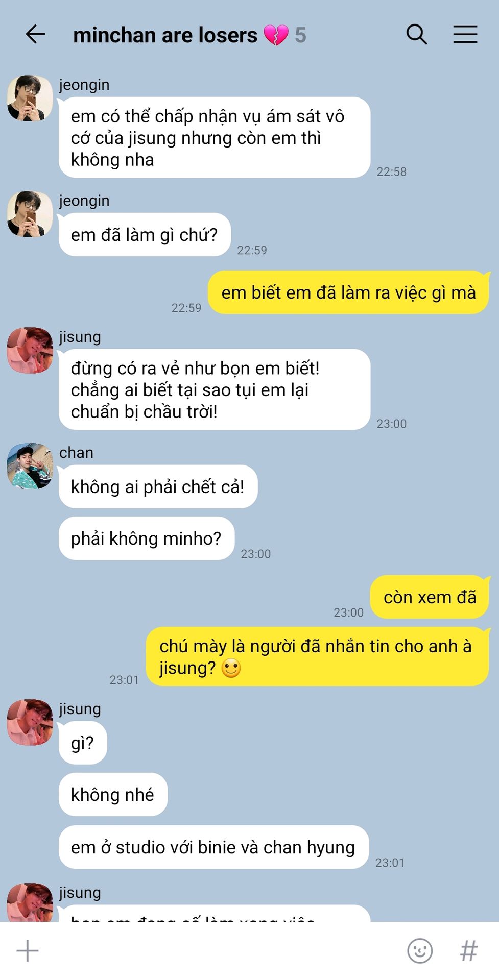Image resolution: width=499 pixels, height=980 pixels.
Task: Tap the back arrow icon
Action: (35, 35)
